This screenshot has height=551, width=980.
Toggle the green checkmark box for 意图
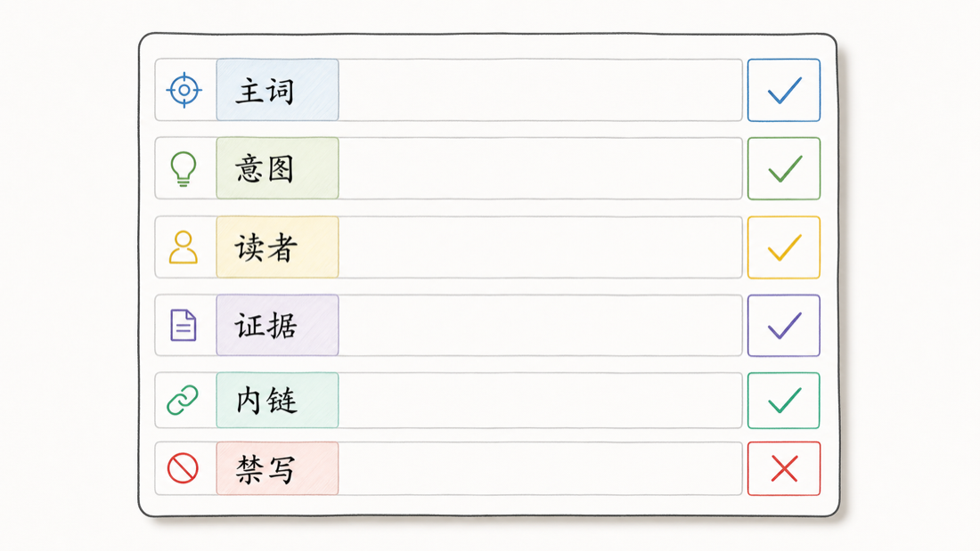coord(784,168)
